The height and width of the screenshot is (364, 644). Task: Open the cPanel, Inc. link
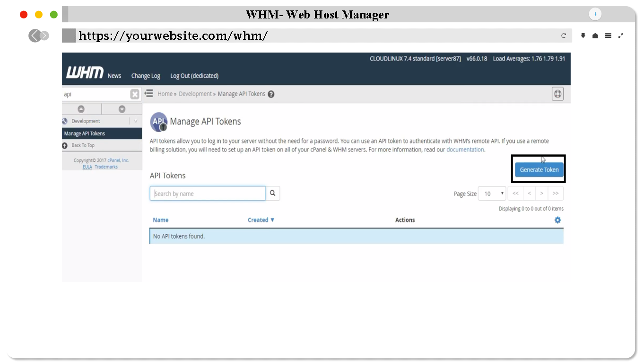(x=118, y=160)
